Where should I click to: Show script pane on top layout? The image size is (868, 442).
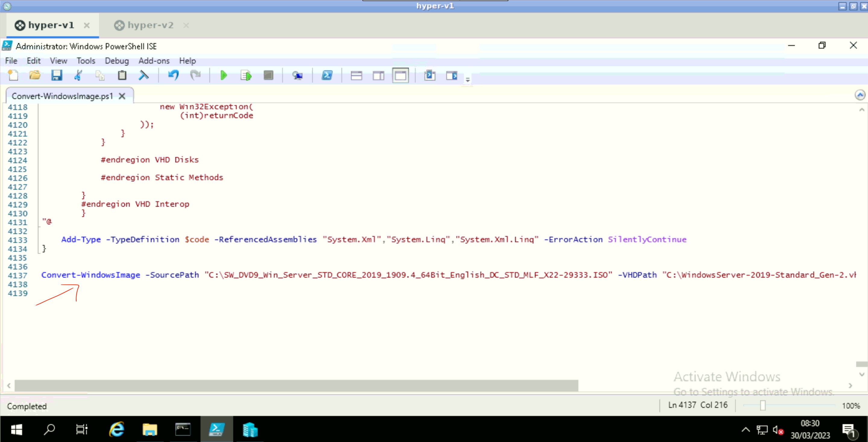pyautogui.click(x=356, y=75)
